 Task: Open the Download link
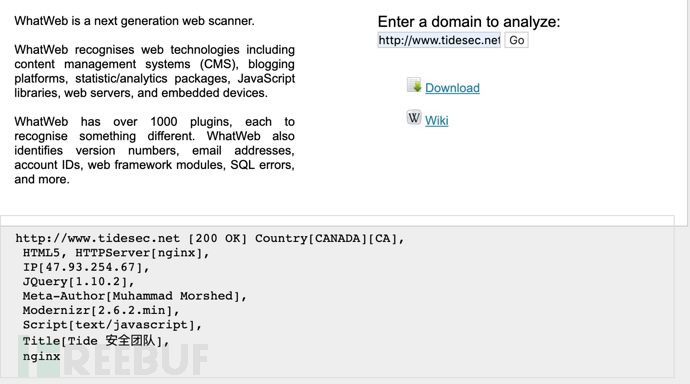point(452,88)
